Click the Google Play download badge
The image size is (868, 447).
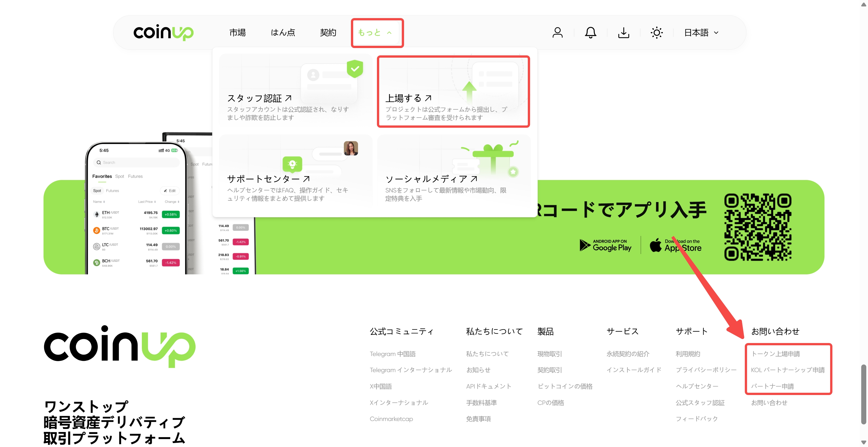click(x=605, y=245)
